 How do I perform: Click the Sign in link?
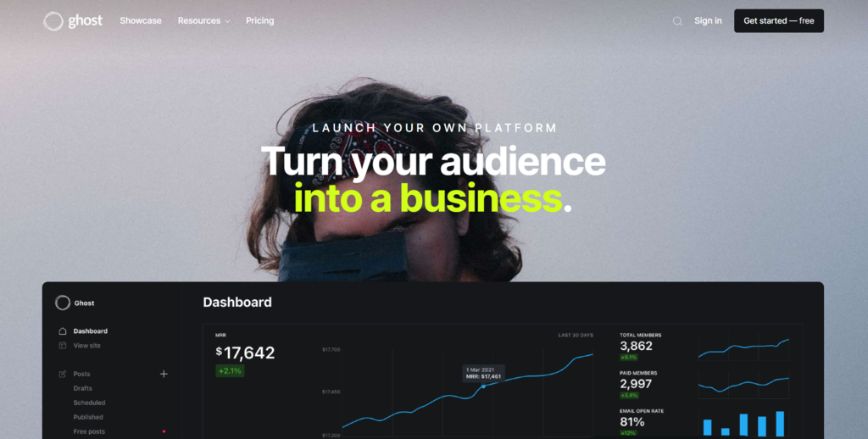tap(708, 20)
